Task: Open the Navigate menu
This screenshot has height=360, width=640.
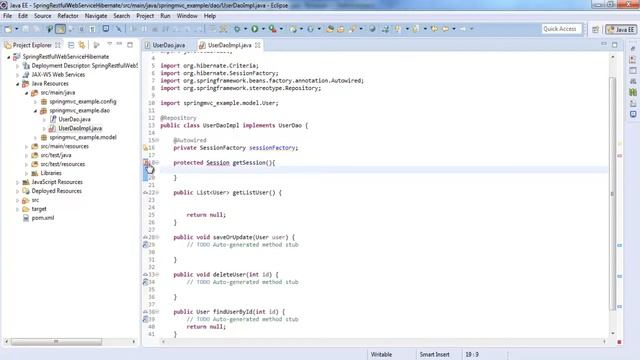Action: pyautogui.click(x=96, y=16)
